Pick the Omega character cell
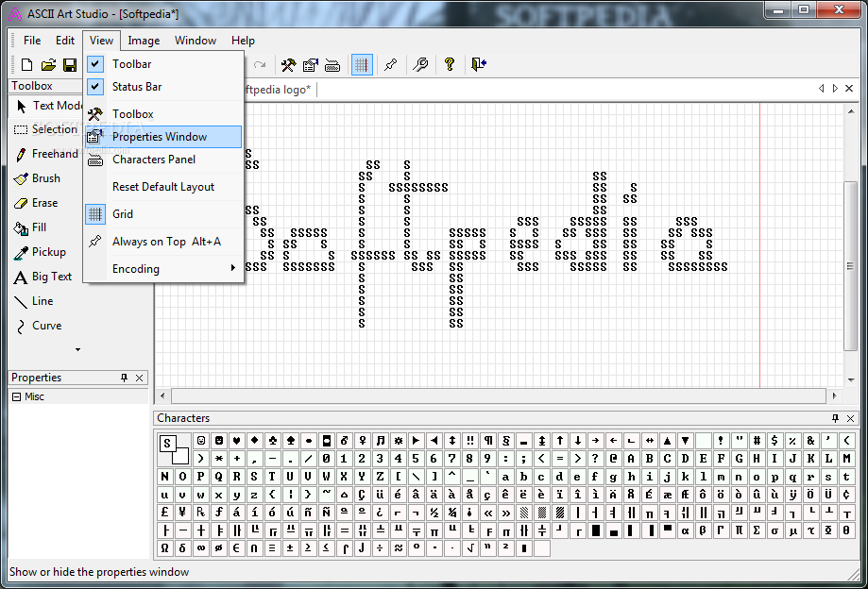This screenshot has height=589, width=868. (165, 548)
